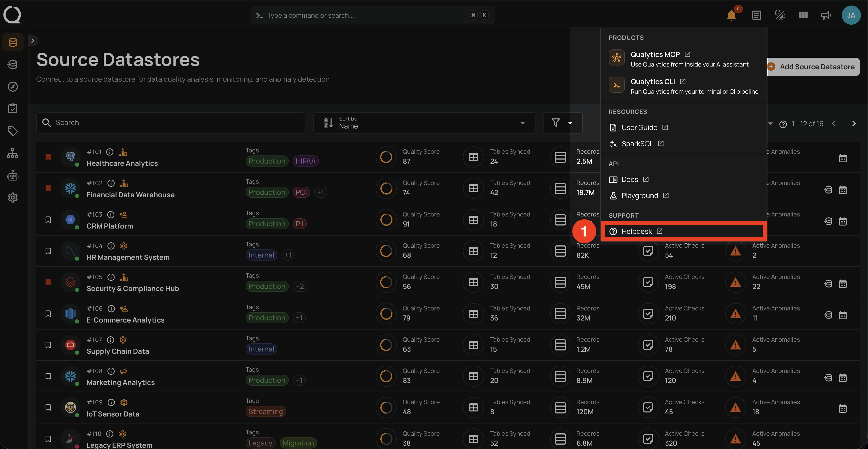Open the Sort by Name dropdown
The image size is (868, 449).
point(424,123)
